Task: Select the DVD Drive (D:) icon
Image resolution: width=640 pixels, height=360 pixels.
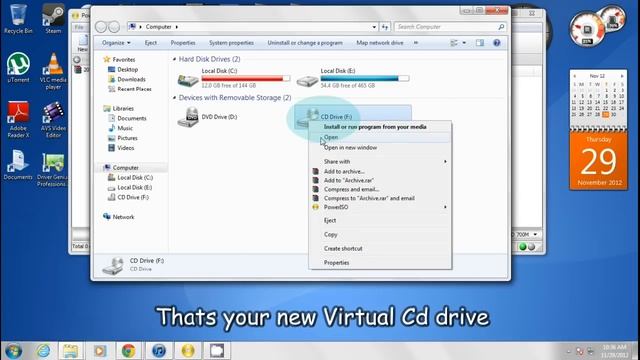Action: 188,117
